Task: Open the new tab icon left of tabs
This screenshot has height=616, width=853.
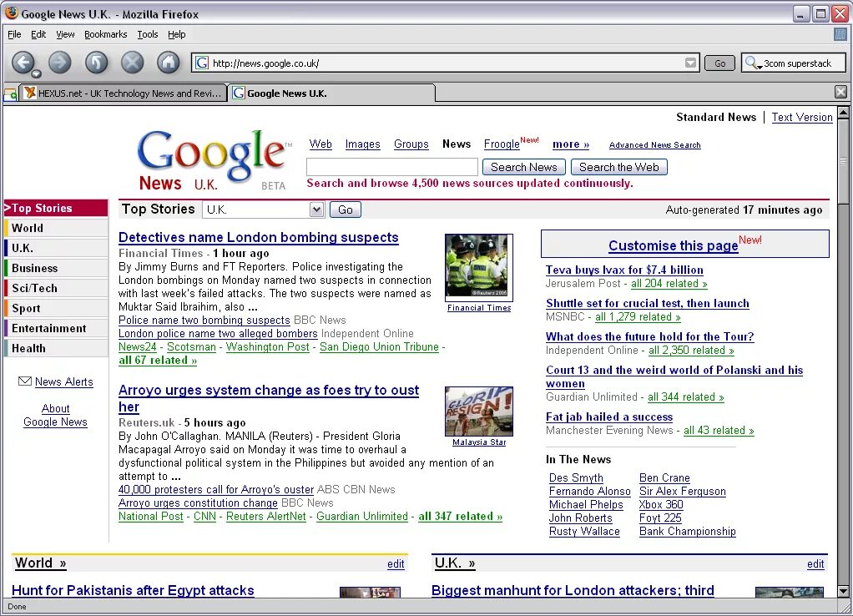Action: coord(10,94)
